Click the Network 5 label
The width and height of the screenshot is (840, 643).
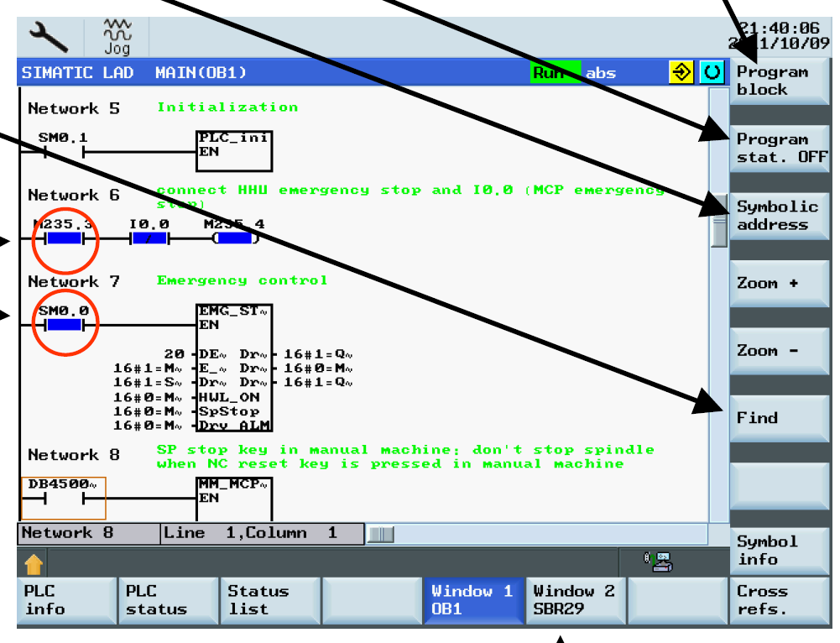click(73, 108)
